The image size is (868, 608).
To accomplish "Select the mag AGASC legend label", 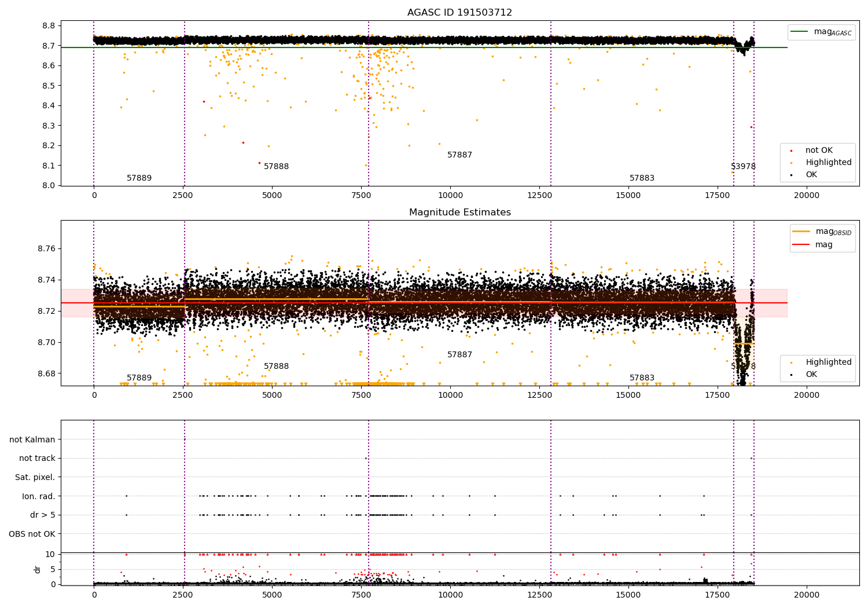I will tap(833, 32).
